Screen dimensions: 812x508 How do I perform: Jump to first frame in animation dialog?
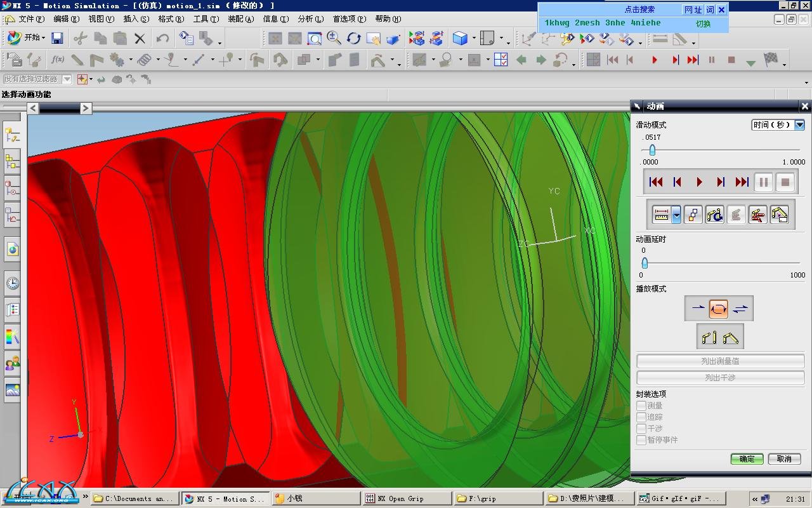(656, 182)
